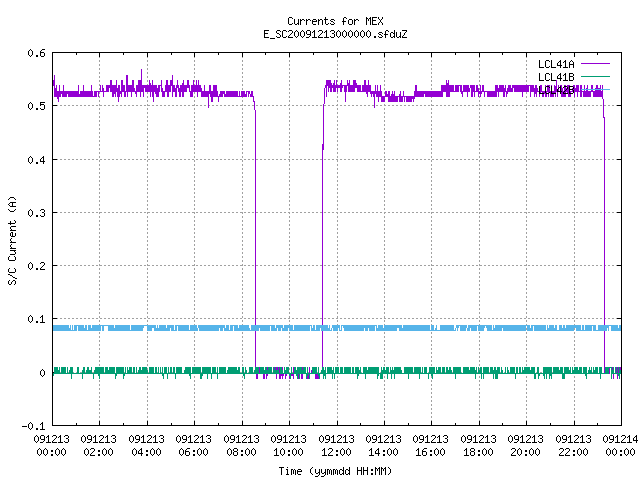Image resolution: width=640 pixels, height=480 pixels.
Task: Click the y-axis tick value 0.6
Action: click(x=36, y=53)
